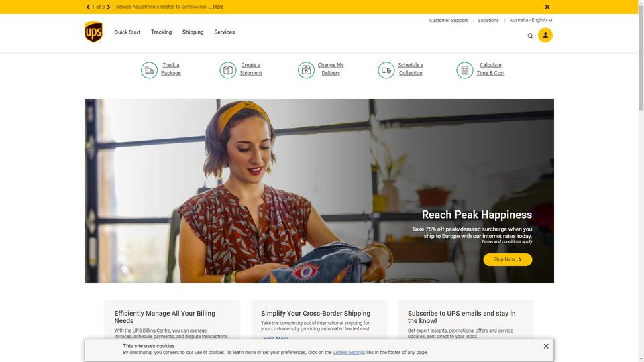Dismiss the yellow Coronavirus alert bar
Viewport: 644px width, 362px height.
point(547,7)
